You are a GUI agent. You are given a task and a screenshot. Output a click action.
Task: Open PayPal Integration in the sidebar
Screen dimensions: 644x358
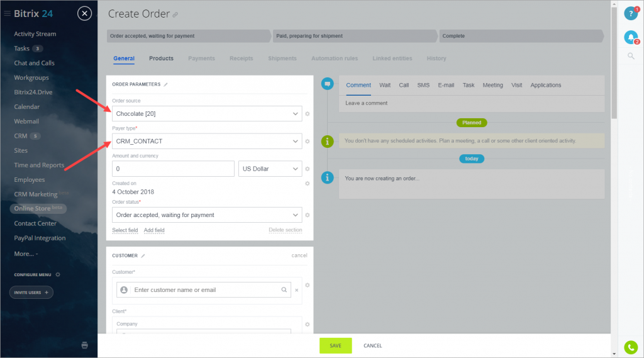40,238
